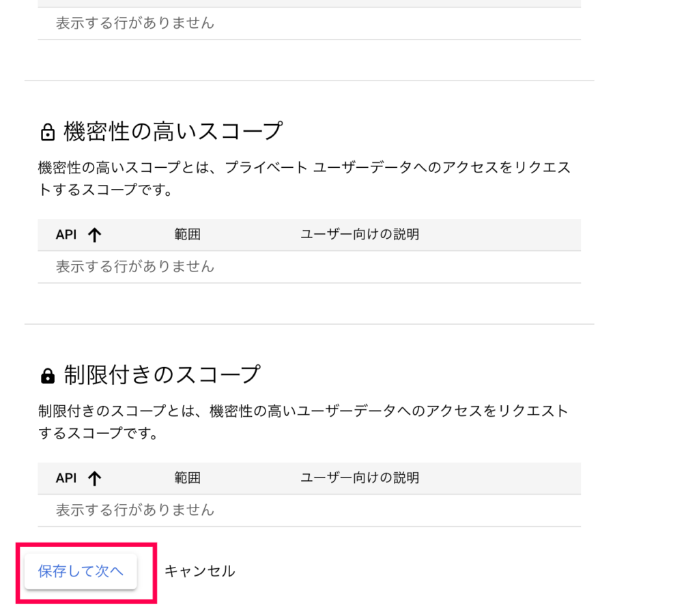
Task: Click filled lock icon beside 制限付きのスコープ
Action: (47, 375)
